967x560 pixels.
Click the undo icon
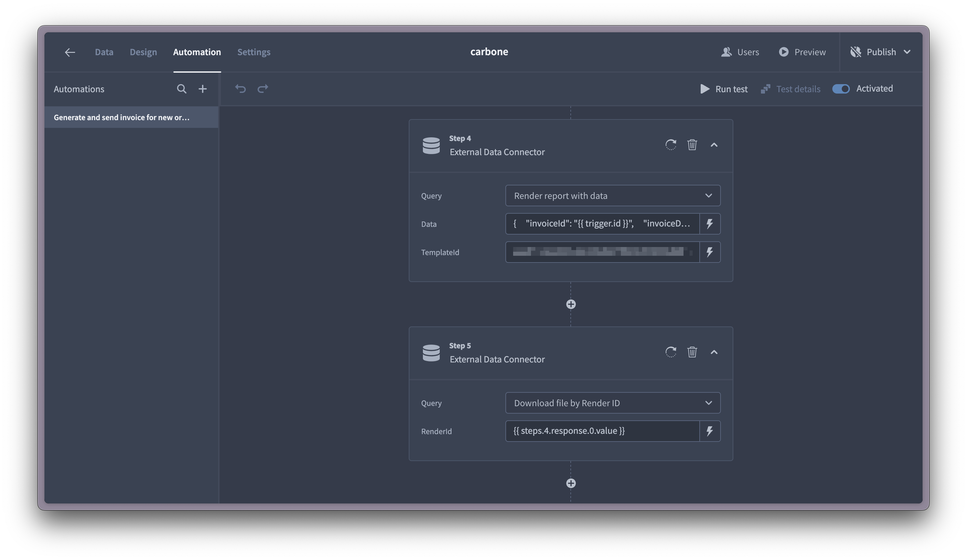tap(241, 89)
